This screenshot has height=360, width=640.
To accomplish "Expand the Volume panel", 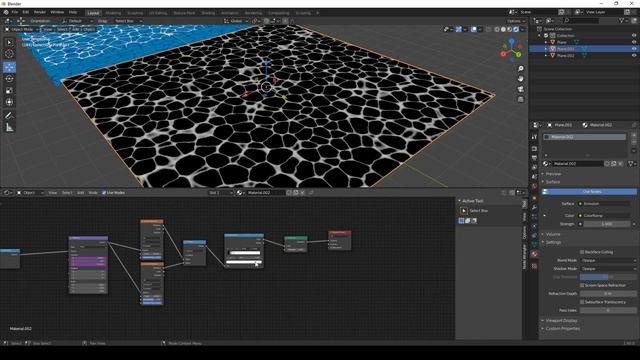I will click(x=553, y=234).
